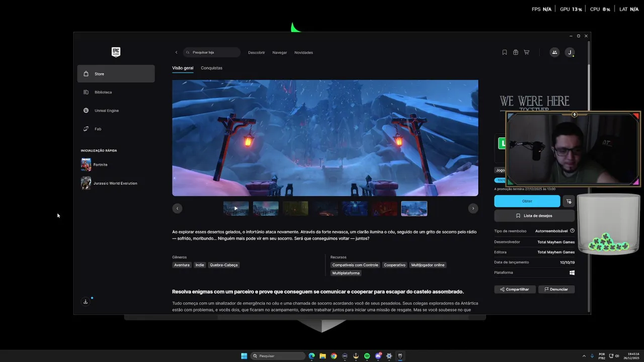The width and height of the screenshot is (644, 362).
Task: Open Biblioteca in the sidebar
Action: point(116,92)
